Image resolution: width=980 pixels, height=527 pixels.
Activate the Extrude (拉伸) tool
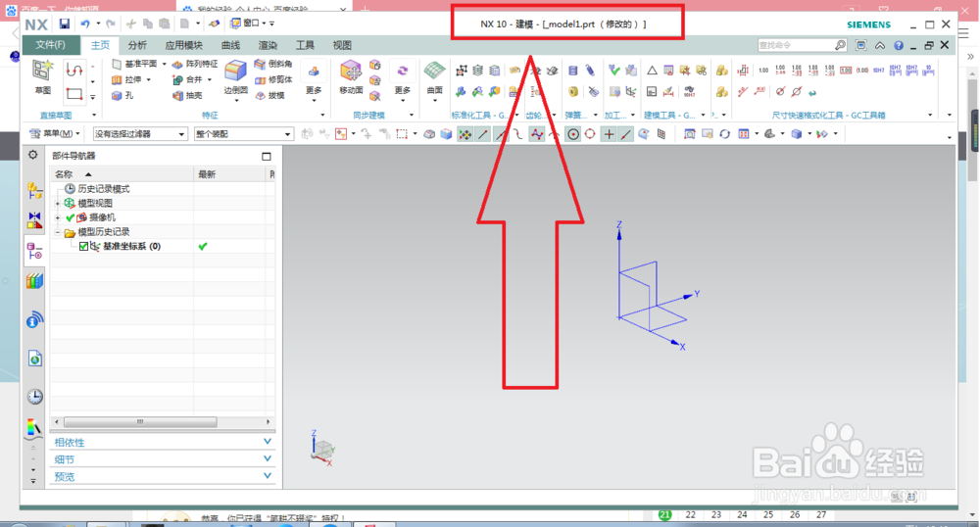[x=126, y=80]
